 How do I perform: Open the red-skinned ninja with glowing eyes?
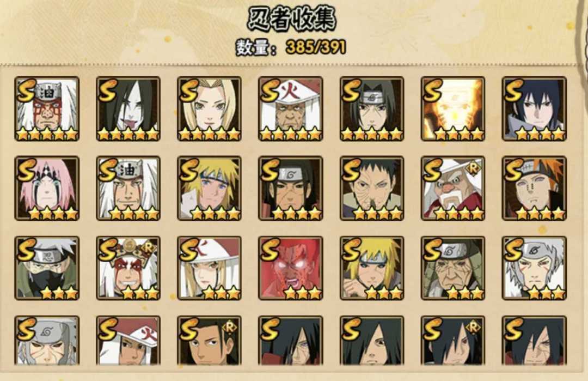pos(291,268)
